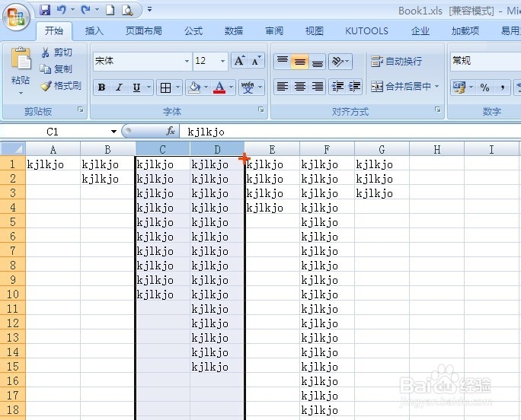
Task: Align text to the left
Action: pyautogui.click(x=283, y=87)
